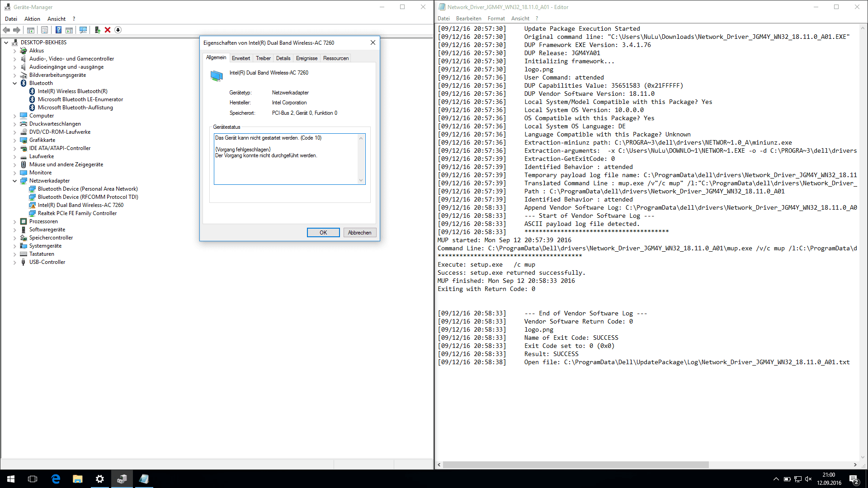Collapse the Netzwerkadapter category
868x488 pixels.
point(14,181)
